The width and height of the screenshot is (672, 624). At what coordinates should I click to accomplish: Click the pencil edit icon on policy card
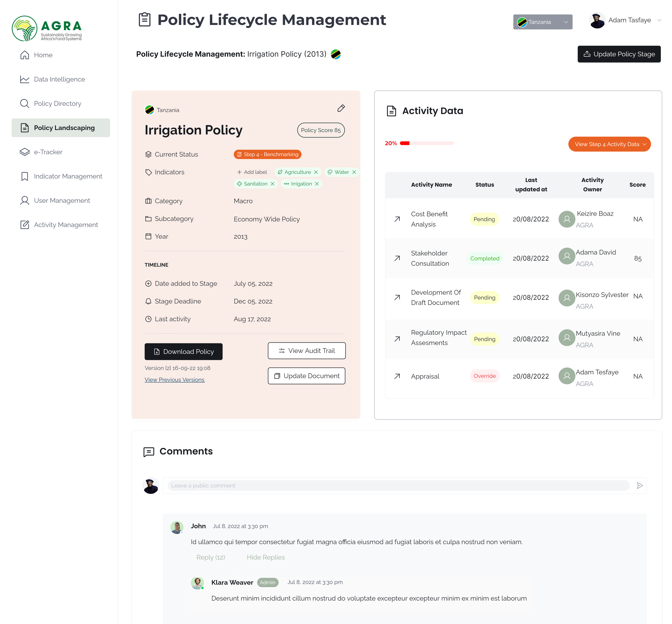pos(341,108)
